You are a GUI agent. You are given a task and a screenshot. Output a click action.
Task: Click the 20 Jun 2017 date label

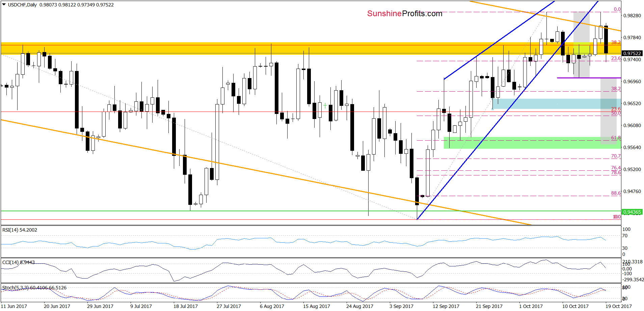tap(57, 306)
